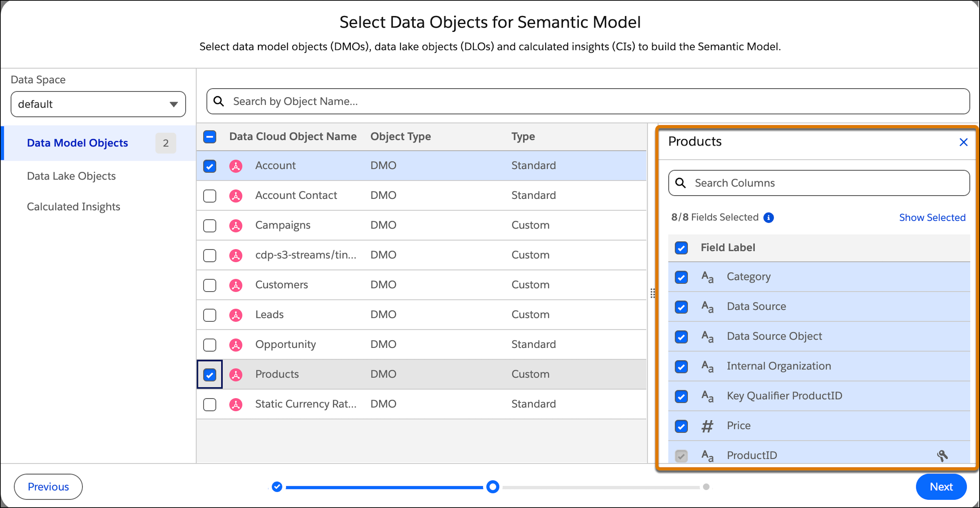Check the Static Currency Rate checkbox

pyautogui.click(x=210, y=405)
